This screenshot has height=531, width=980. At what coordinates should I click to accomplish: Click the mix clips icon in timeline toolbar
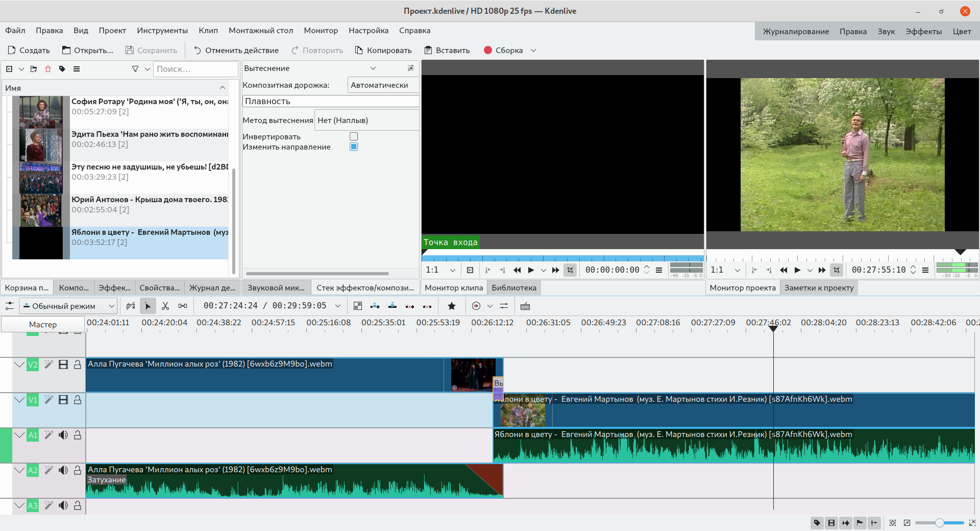358,306
